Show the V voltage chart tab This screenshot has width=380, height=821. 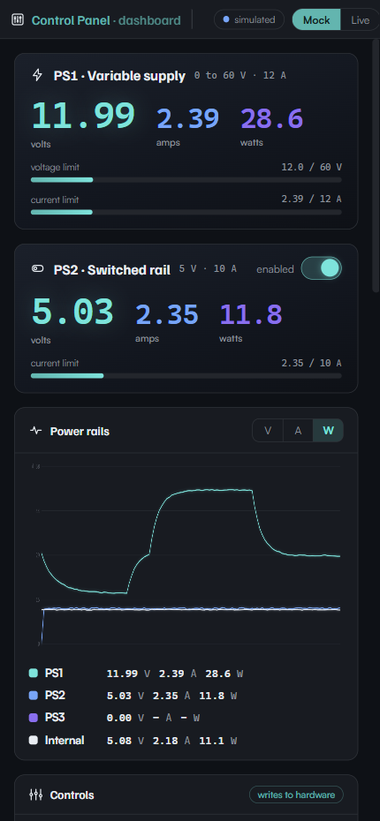[268, 431]
